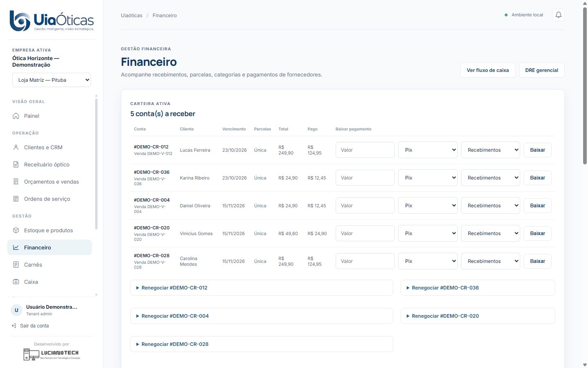Screen dimensions: 588x368
Task: Open the Loja Matriz — Pituba store dropdown
Action: tap(51, 80)
